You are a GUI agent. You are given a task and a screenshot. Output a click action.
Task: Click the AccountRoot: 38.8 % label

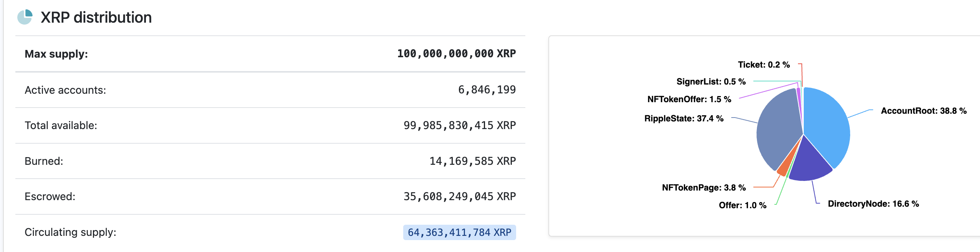pyautogui.click(x=924, y=111)
